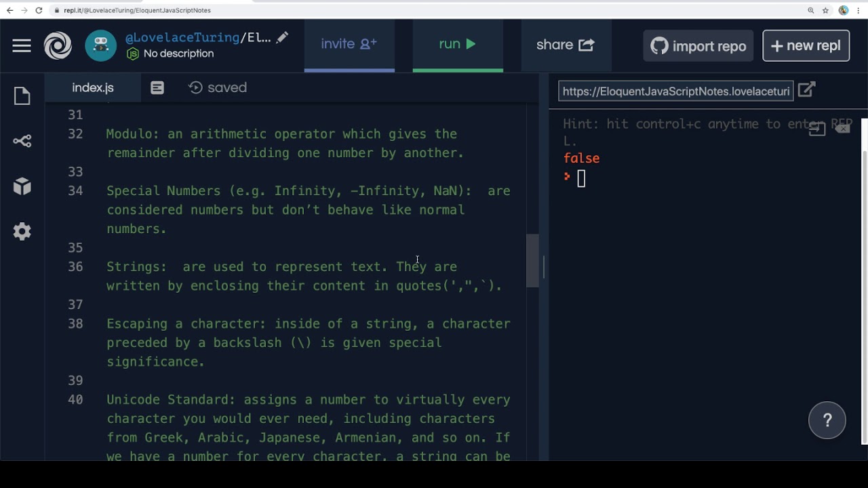This screenshot has width=868, height=488.
Task: Click line number 34 in gutter
Action: click(75, 190)
